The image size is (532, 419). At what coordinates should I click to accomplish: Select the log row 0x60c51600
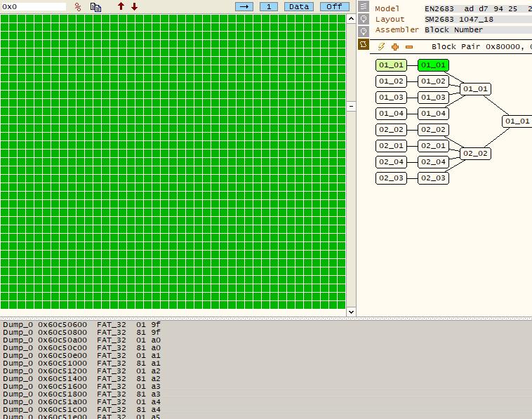pyautogui.click(x=81, y=387)
